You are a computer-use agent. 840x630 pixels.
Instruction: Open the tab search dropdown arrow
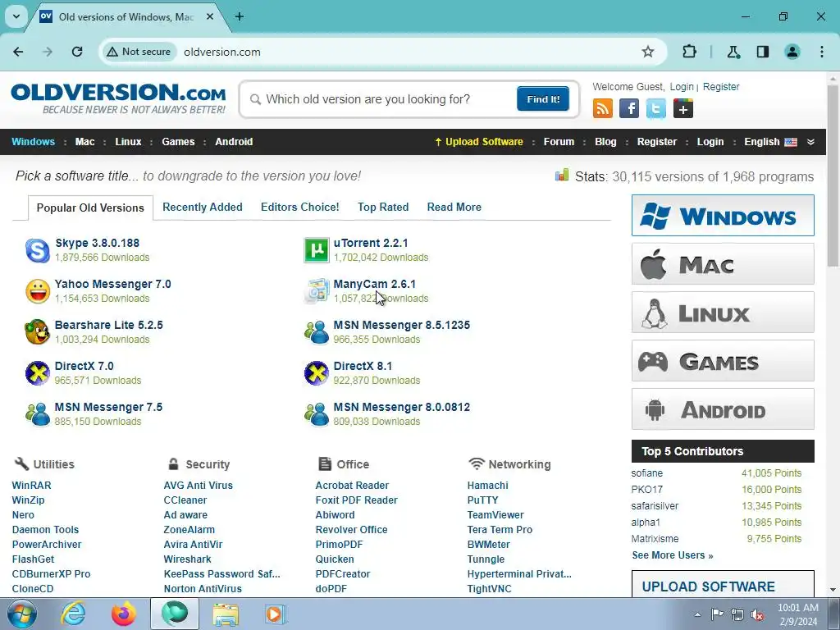point(16,16)
